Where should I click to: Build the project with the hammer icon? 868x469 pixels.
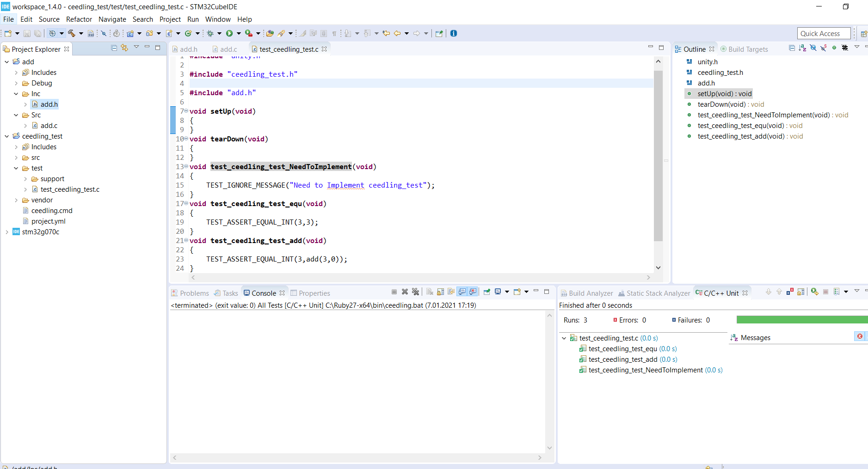pyautogui.click(x=72, y=33)
